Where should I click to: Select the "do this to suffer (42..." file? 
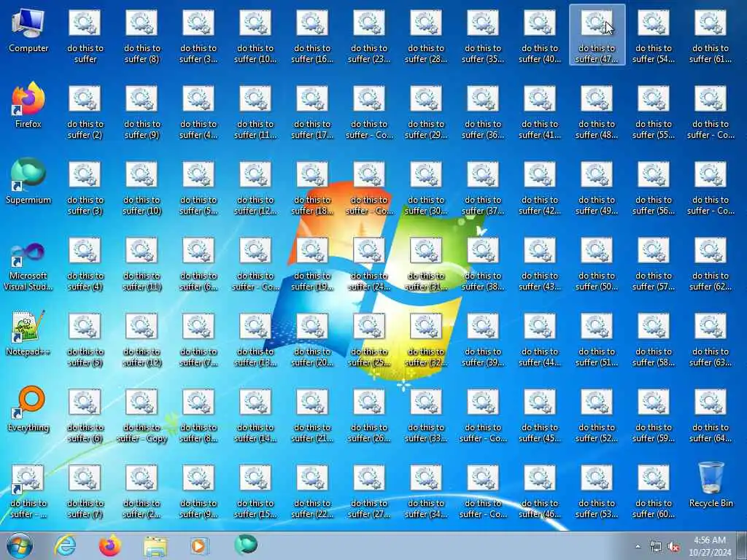pos(540,188)
